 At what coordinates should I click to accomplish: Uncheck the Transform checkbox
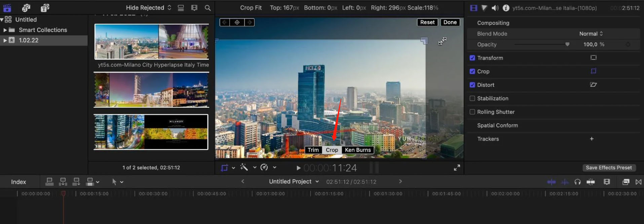click(472, 58)
